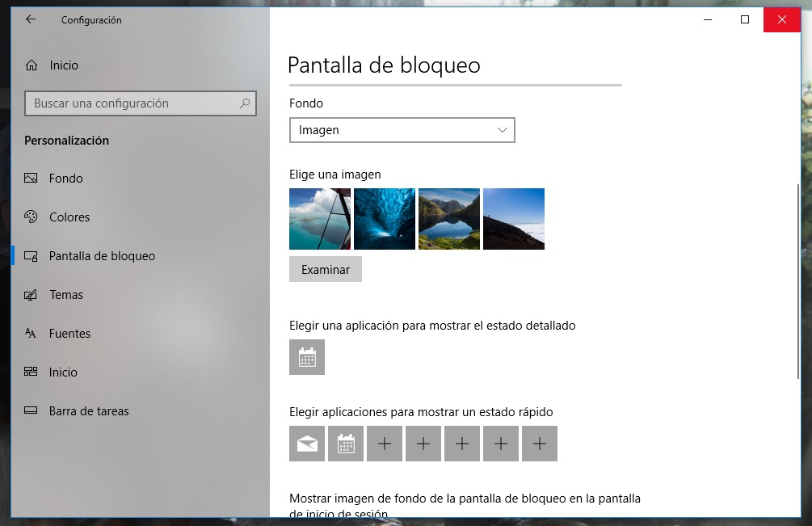Select the glacier cave lock screen thumbnail
The image size is (812, 526).
[x=384, y=219]
